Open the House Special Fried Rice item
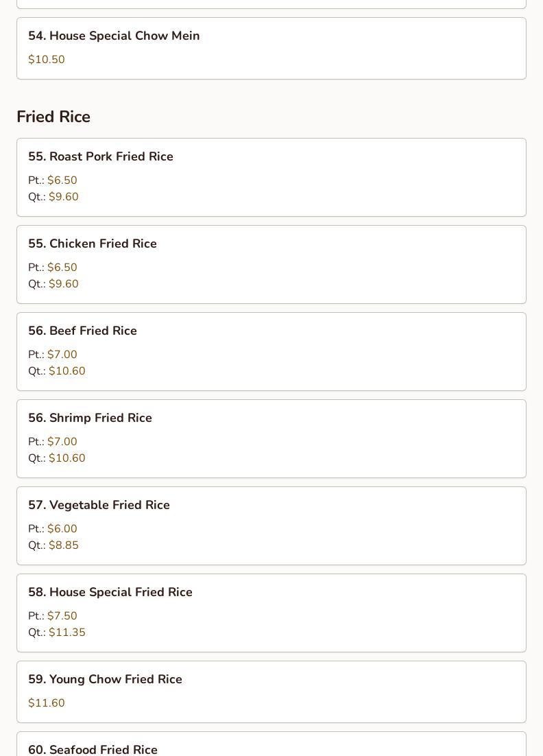 pyautogui.click(x=271, y=613)
